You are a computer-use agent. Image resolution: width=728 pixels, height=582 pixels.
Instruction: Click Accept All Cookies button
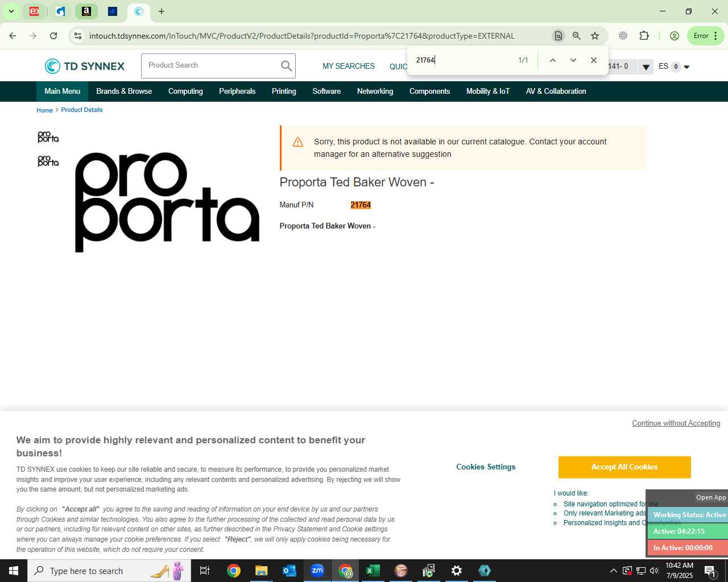point(624,467)
